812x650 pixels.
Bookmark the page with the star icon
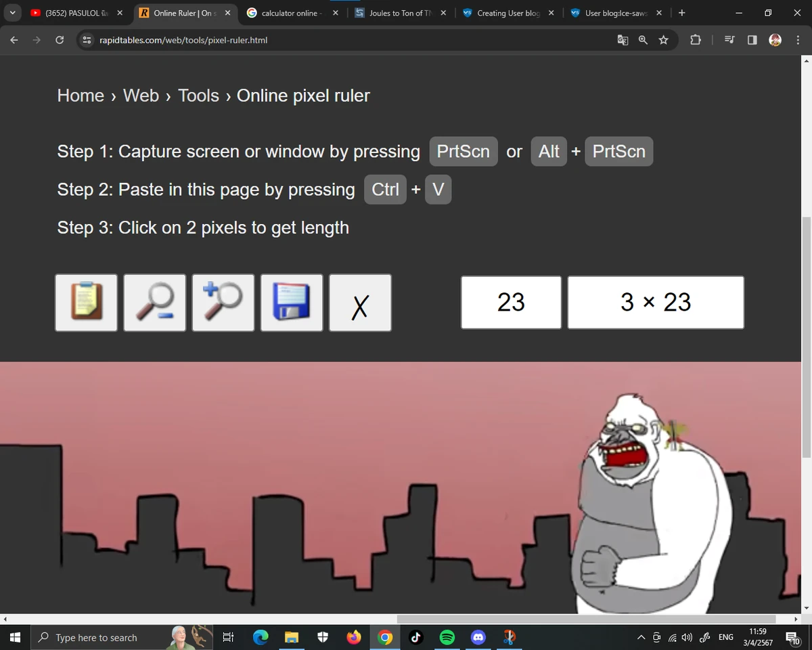click(x=664, y=40)
